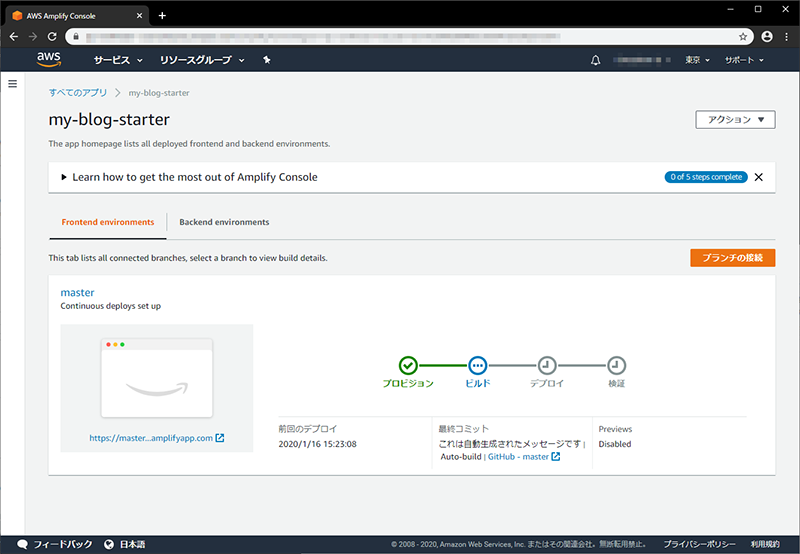Image resolution: width=800 pixels, height=554 pixels.
Task: Open https://master...amplifyapp.com link
Action: 151,438
